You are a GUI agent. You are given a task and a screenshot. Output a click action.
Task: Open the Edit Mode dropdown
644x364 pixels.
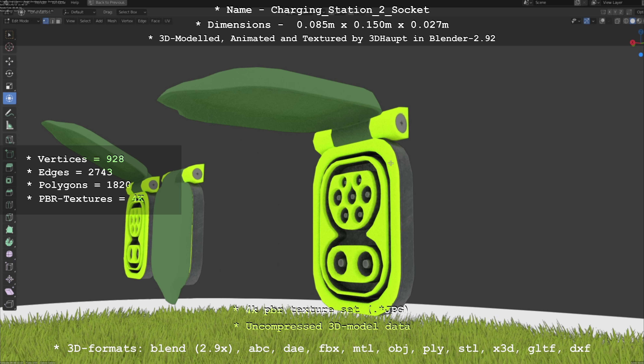click(x=22, y=21)
